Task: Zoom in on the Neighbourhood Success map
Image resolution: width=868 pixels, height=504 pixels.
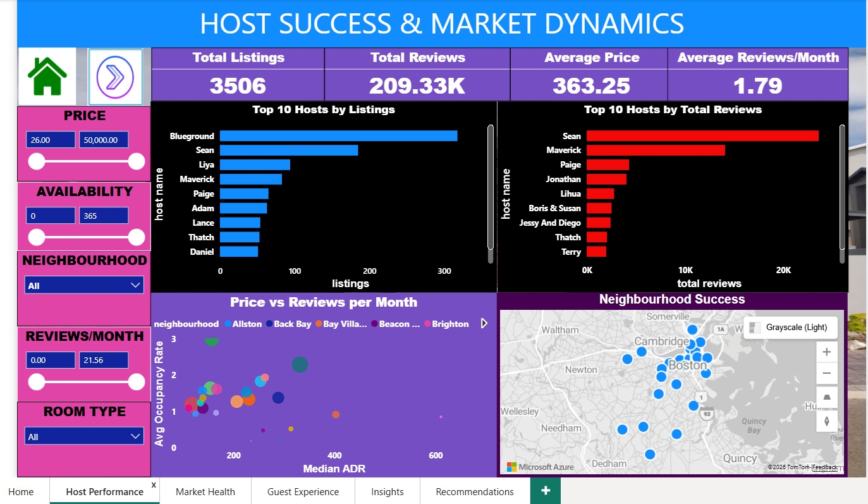Action: click(826, 352)
